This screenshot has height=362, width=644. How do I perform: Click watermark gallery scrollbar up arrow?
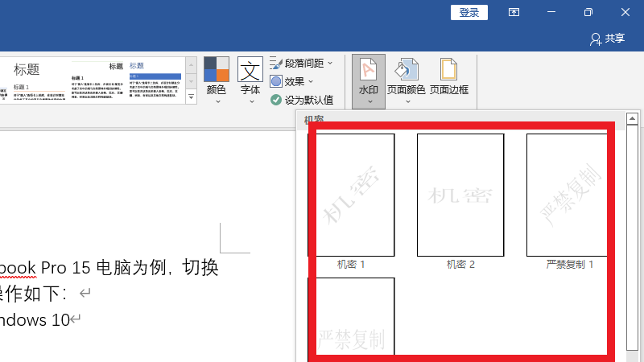[x=632, y=119]
